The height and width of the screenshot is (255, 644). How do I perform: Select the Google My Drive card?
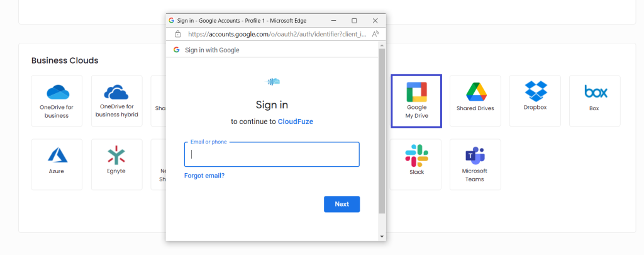(x=416, y=101)
